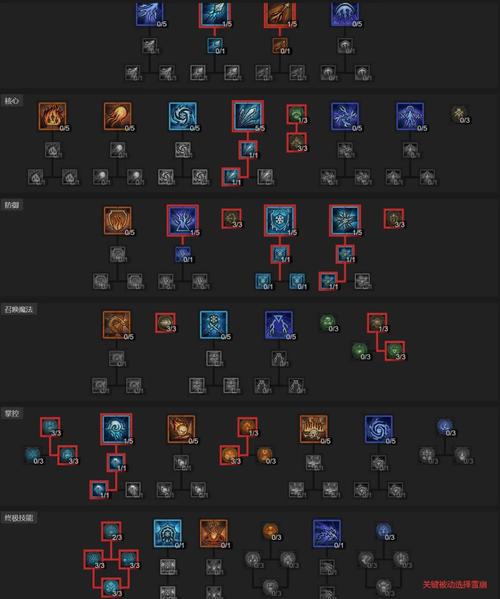This screenshot has width=500, height=599.
Task: Click the Meteor skill in mastery row
Action: click(x=181, y=429)
